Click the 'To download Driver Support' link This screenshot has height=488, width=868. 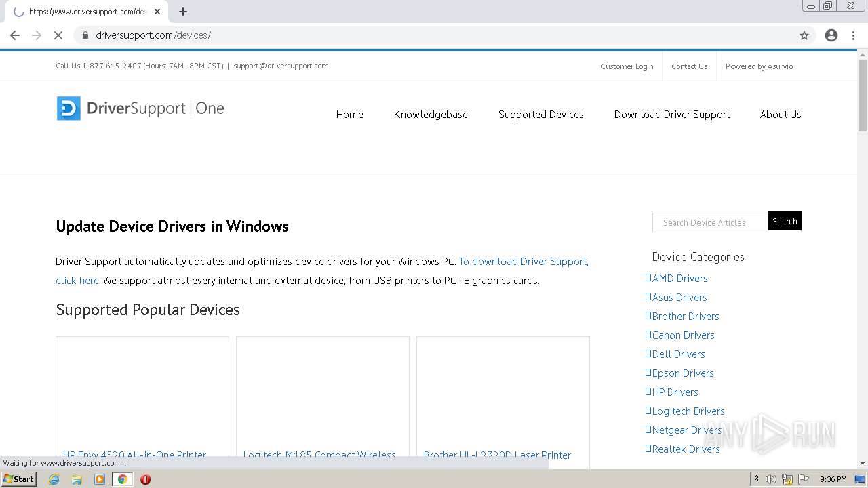coord(524,261)
